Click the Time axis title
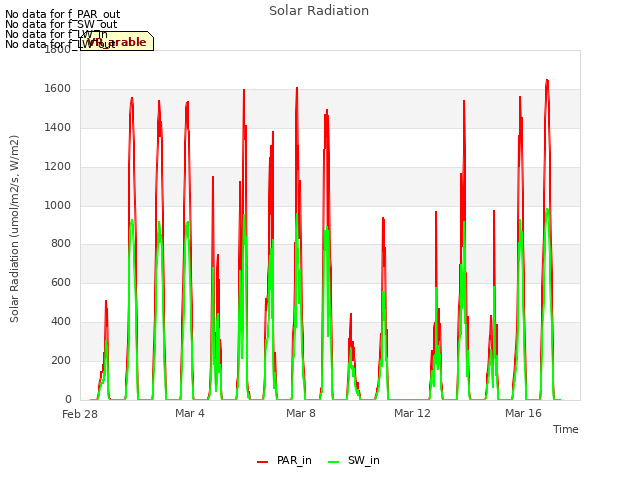The width and height of the screenshot is (640, 480). point(566,429)
